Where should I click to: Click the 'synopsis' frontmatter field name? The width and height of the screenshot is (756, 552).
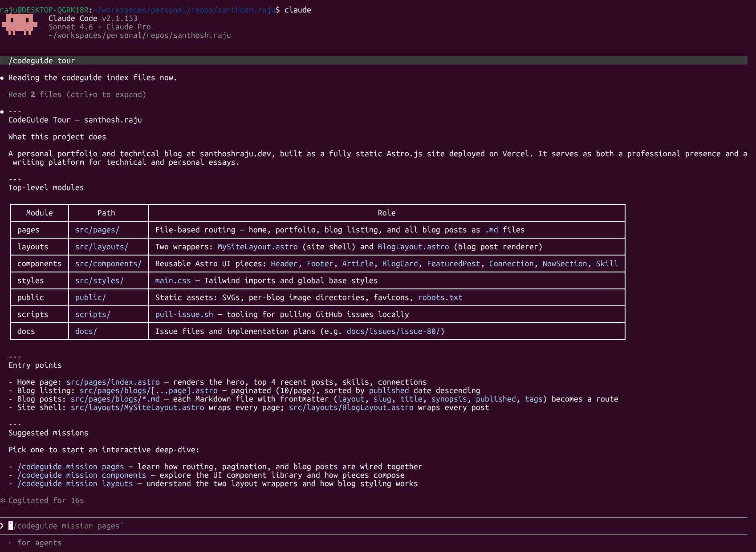pos(449,399)
